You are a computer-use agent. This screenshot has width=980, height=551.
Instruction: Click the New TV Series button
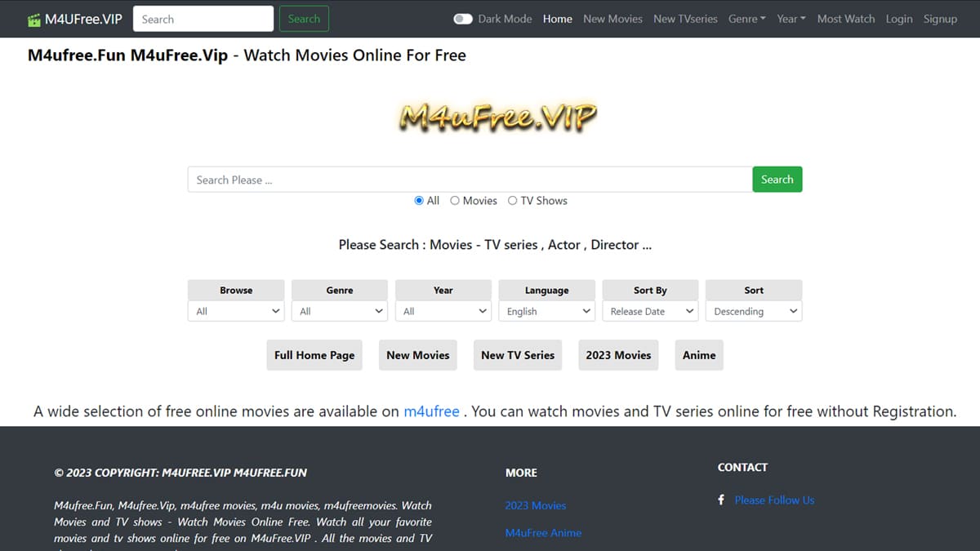pos(518,355)
